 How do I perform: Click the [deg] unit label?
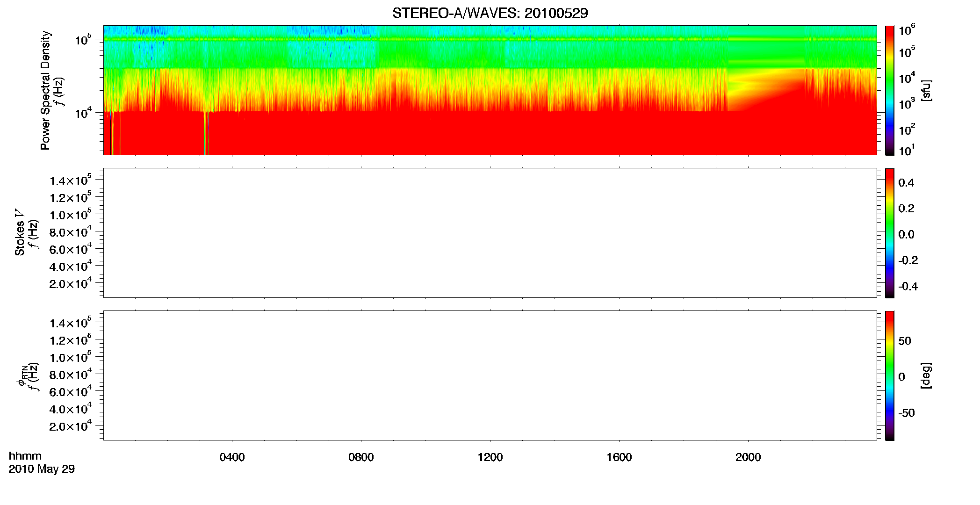926,375
